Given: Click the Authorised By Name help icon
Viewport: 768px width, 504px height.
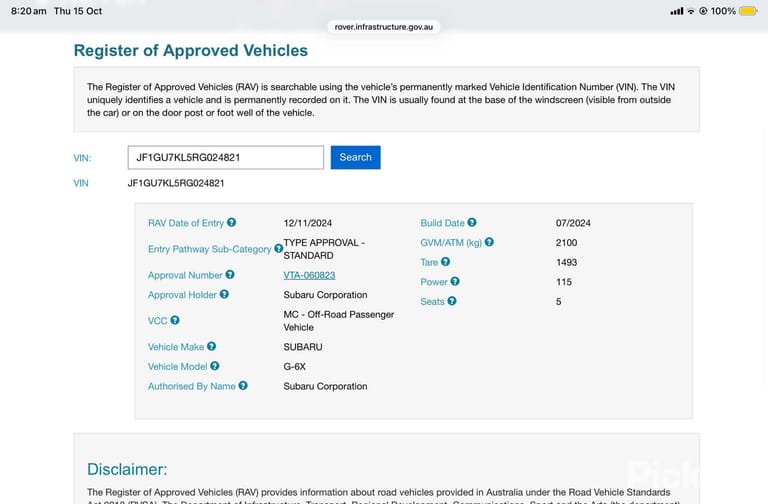Looking at the screenshot, I should coord(243,386).
